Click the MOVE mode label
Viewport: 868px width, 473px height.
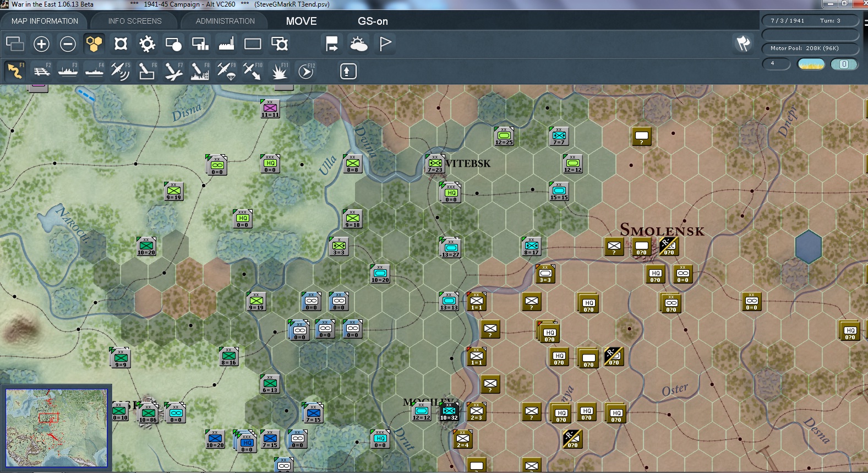[301, 21]
